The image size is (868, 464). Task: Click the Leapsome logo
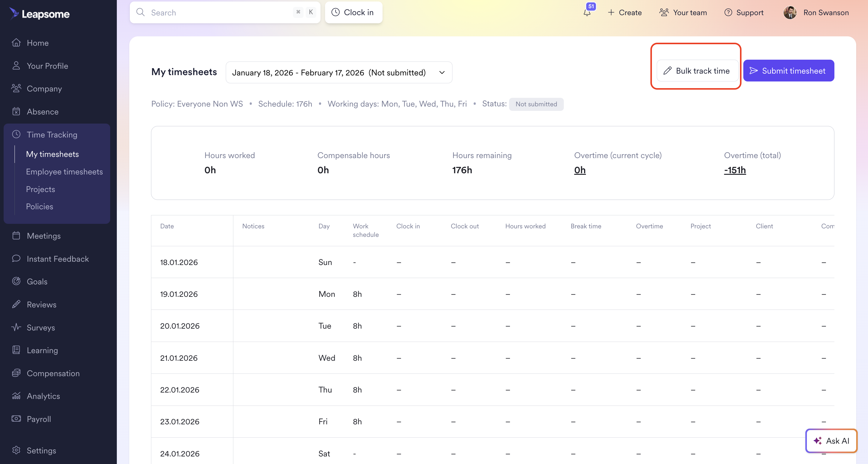39,14
